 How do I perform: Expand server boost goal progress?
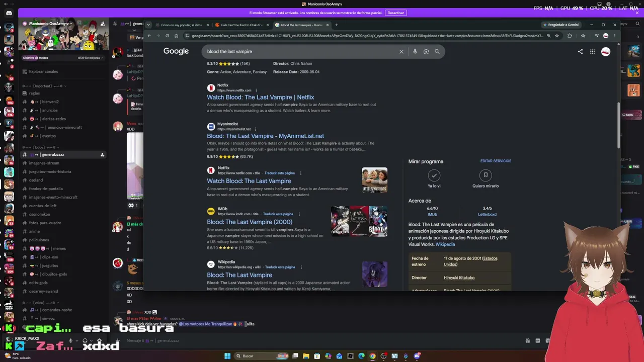63,58
